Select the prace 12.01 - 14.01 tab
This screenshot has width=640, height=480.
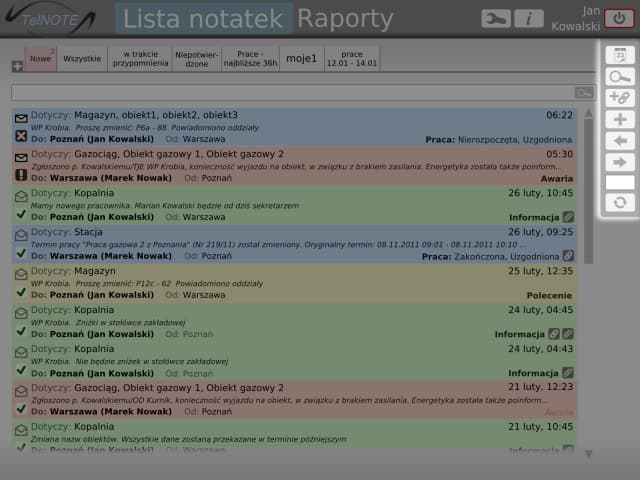click(352, 59)
